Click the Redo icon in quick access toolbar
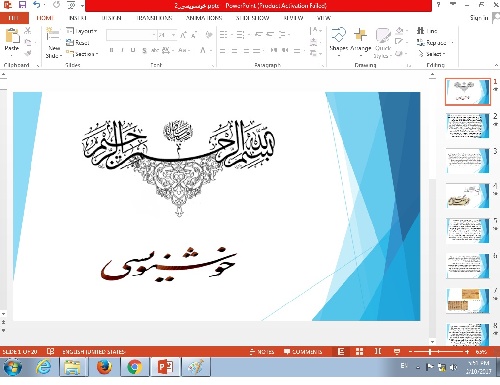This screenshot has height=385, width=500. [57, 5]
